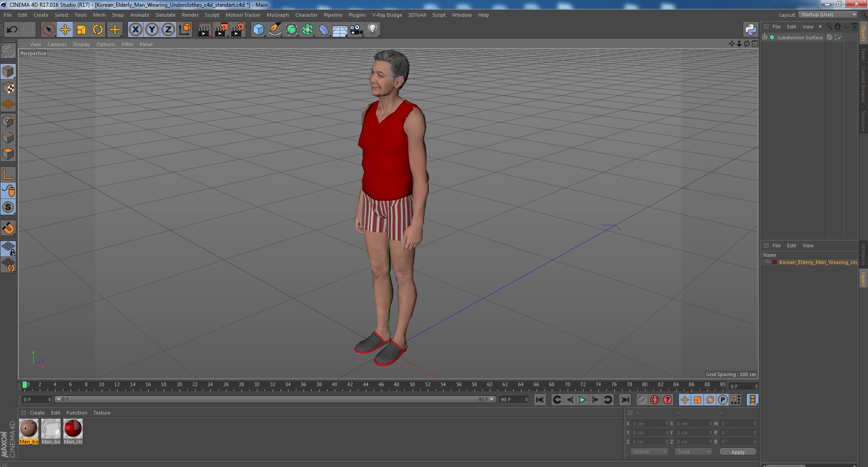Open the MoGraph menu
The image size is (868, 467).
pos(278,15)
